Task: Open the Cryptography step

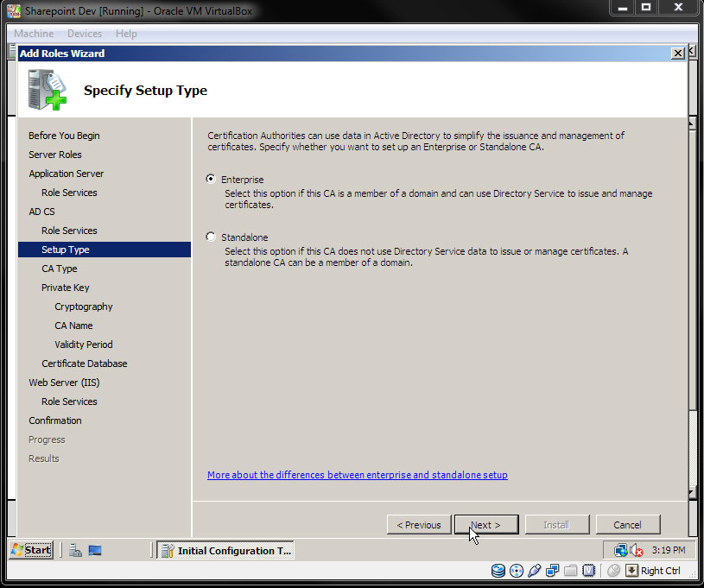Action: [x=84, y=307]
